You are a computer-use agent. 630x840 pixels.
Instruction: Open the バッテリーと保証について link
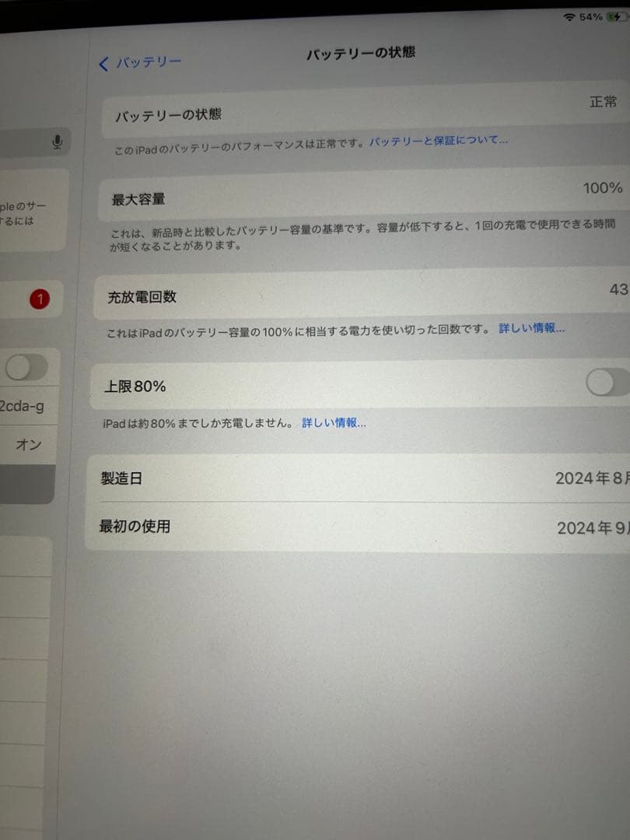click(x=438, y=140)
